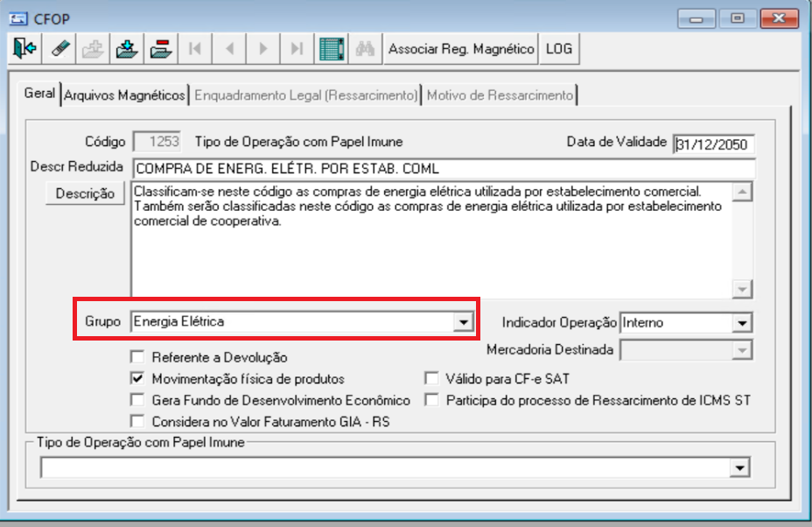Click the save record tray icon

click(x=126, y=49)
